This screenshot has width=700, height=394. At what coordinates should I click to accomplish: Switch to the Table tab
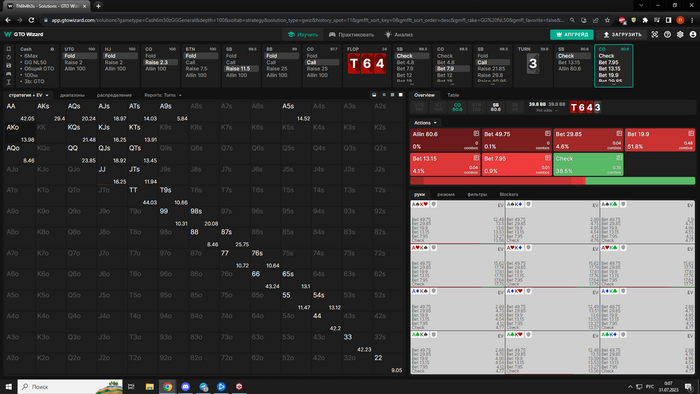(x=453, y=95)
